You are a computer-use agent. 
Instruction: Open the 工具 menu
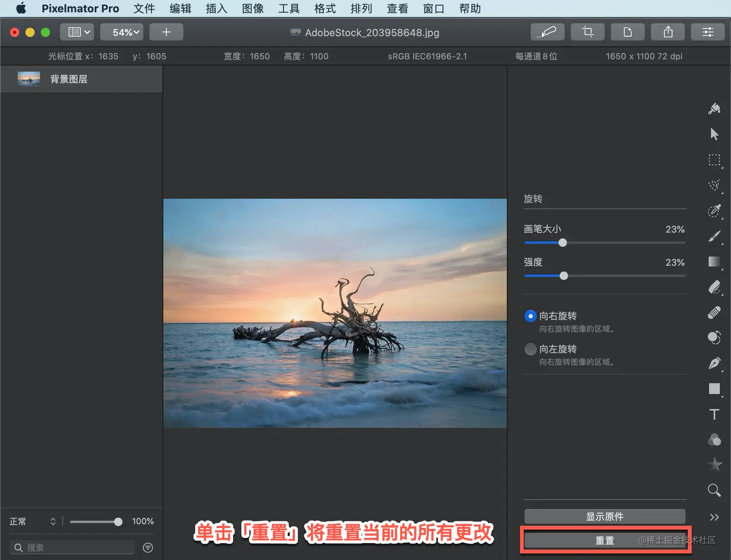click(289, 8)
